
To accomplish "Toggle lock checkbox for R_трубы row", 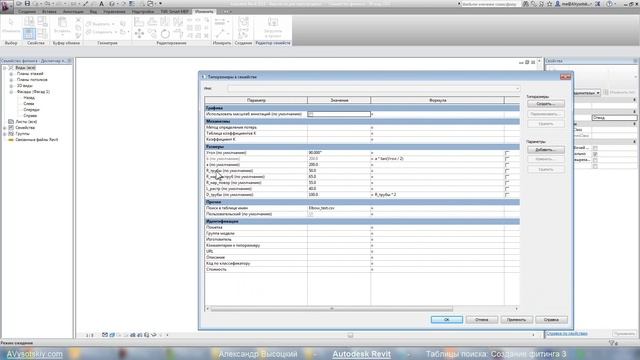I will tap(507, 171).
